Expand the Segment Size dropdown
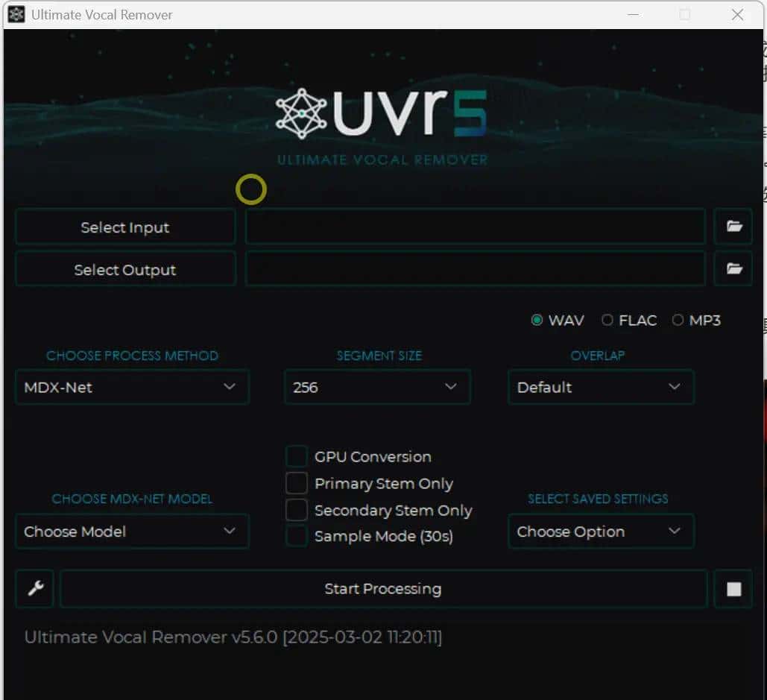 tap(376, 387)
